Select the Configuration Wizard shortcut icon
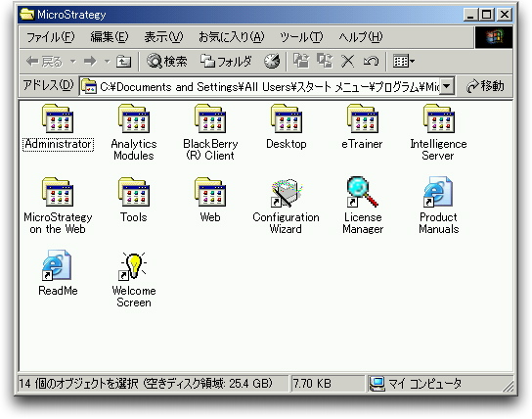 point(286,193)
